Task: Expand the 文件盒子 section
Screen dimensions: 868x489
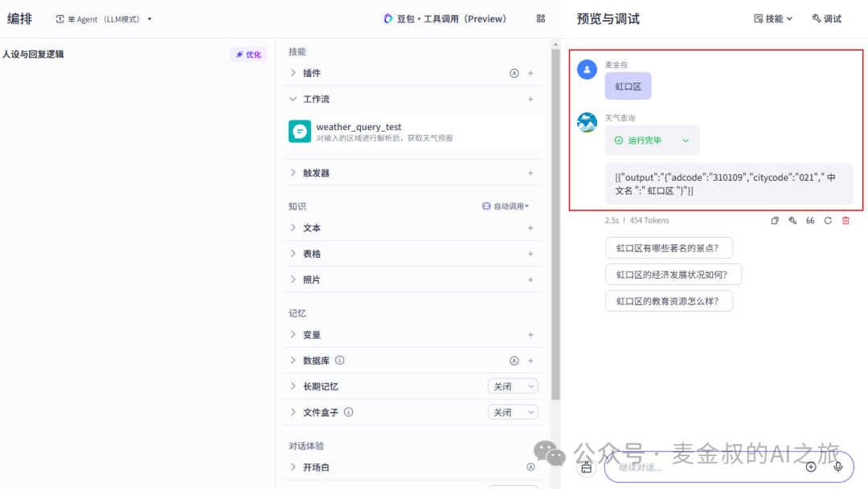Action: pos(293,412)
